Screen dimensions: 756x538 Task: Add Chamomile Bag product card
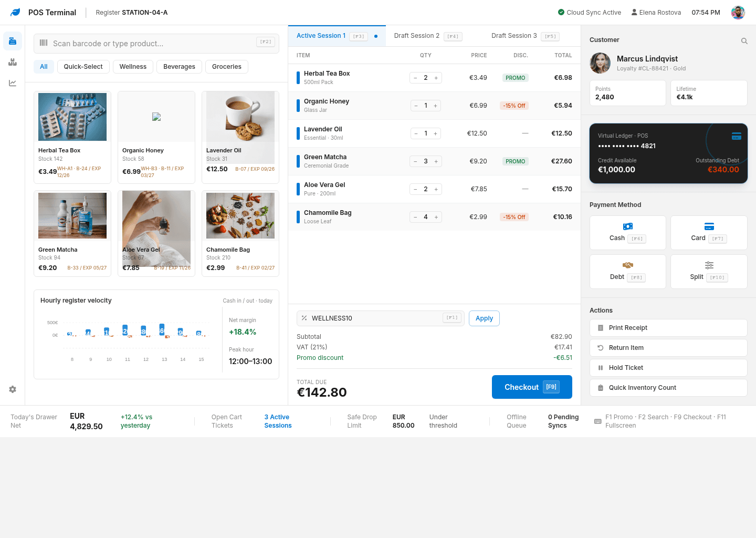pyautogui.click(x=240, y=233)
